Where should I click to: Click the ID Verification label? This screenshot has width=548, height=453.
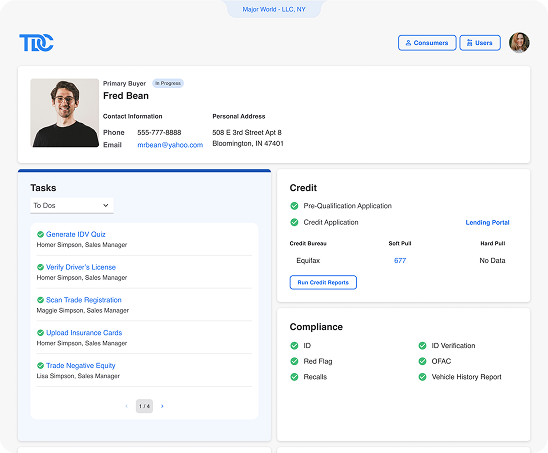pyautogui.click(x=453, y=346)
